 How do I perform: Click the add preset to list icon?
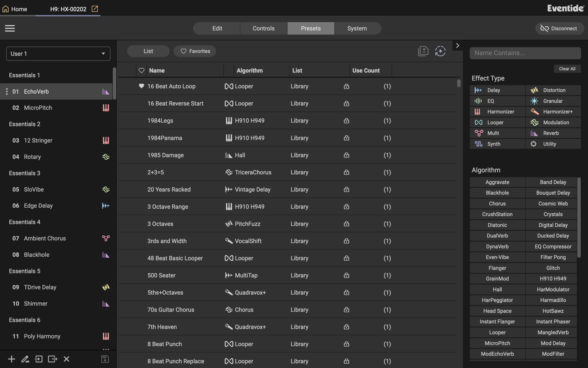pyautogui.click(x=423, y=51)
